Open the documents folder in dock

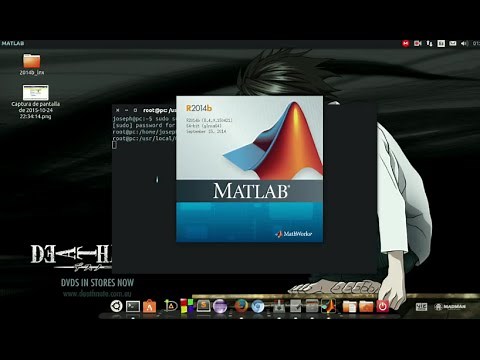[350, 306]
